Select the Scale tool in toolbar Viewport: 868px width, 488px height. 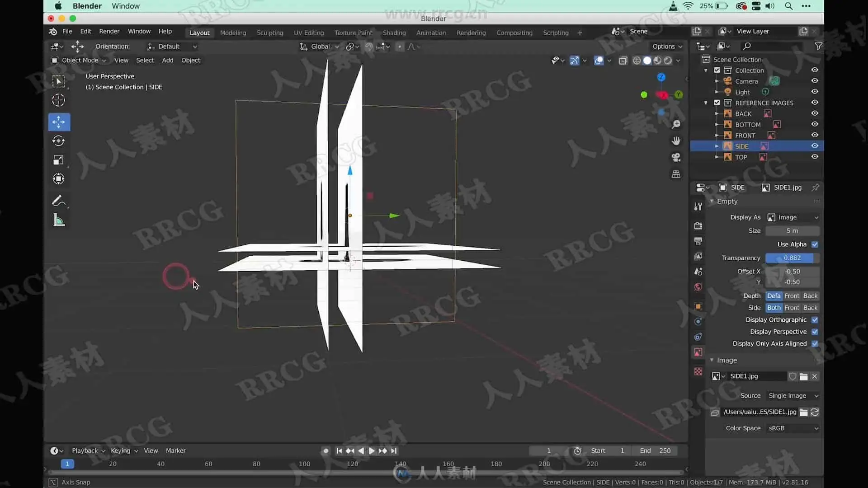pos(59,160)
